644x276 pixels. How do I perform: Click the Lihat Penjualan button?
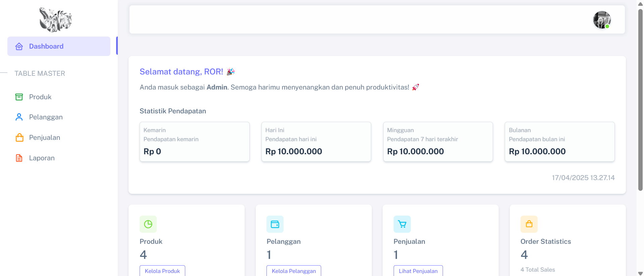click(418, 271)
